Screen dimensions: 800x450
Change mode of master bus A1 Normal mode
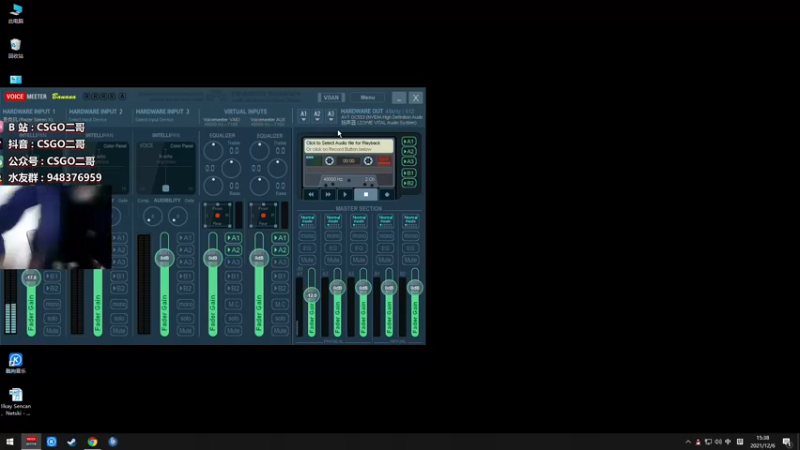(x=307, y=221)
